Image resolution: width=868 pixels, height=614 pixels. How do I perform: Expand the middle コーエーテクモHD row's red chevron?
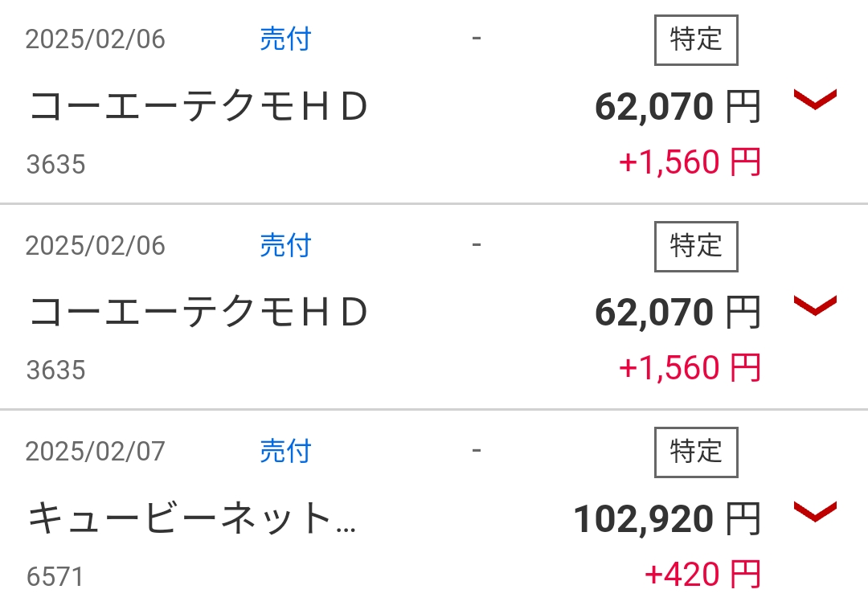815,306
